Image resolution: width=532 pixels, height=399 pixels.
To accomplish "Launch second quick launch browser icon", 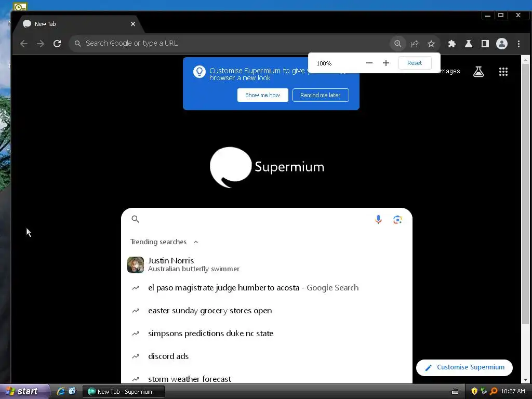I will pyautogui.click(x=72, y=391).
